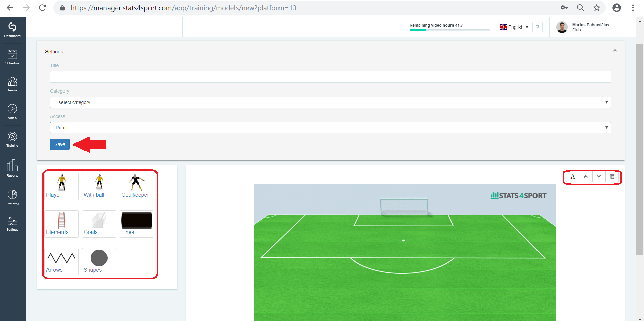Click the address bar URL
The image size is (644, 321).
tap(183, 8)
